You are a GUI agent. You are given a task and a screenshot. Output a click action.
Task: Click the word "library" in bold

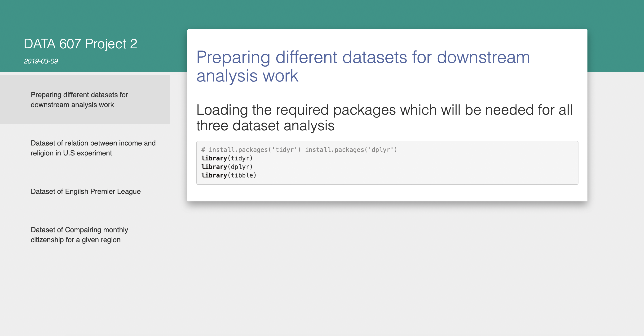tap(214, 158)
